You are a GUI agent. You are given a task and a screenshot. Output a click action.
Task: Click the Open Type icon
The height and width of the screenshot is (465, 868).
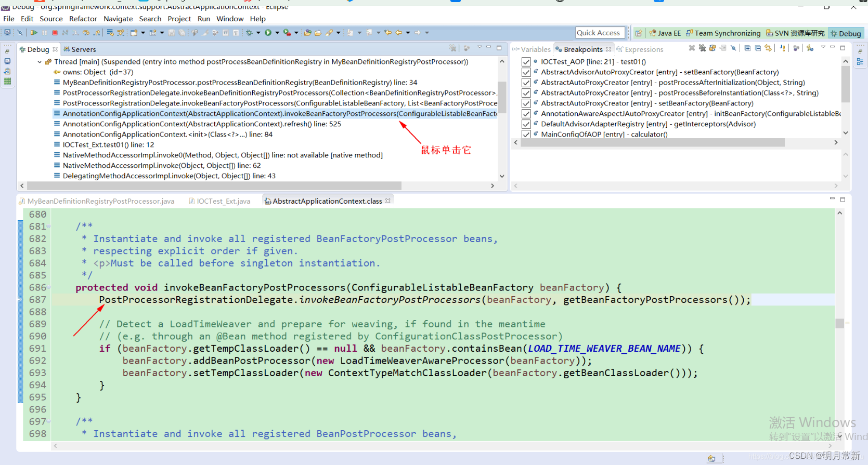307,33
